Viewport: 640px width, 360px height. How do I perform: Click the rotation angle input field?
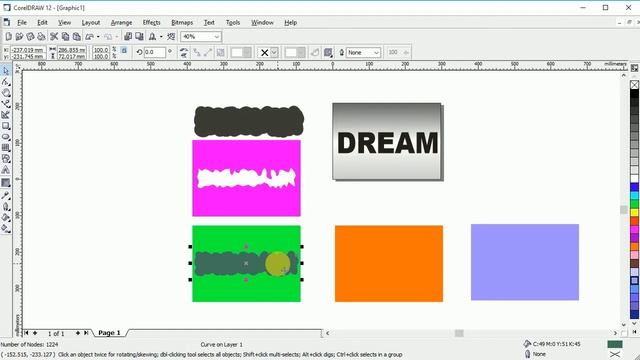click(155, 52)
